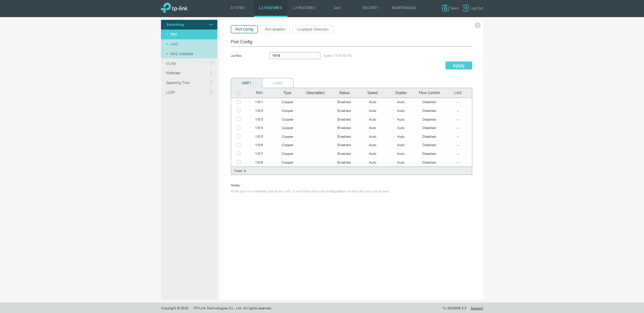The height and width of the screenshot is (313, 644).
Task: Select the LAGS table tab
Action: [278, 83]
